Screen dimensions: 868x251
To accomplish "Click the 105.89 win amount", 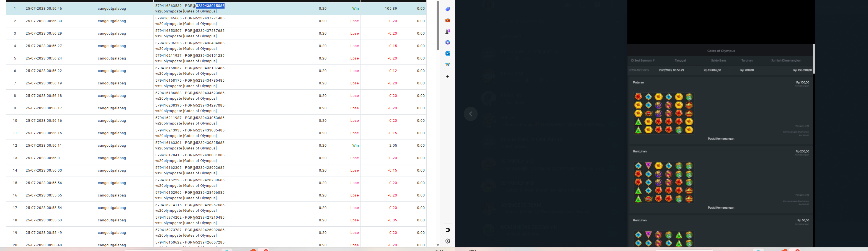I will click(391, 8).
